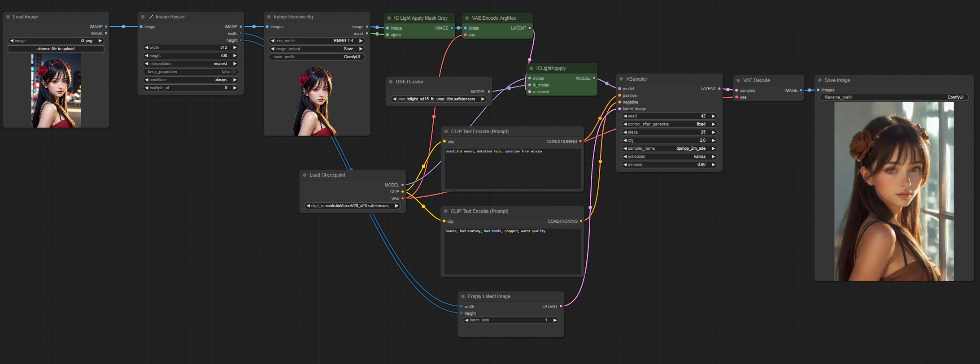Click the denoise value slider in KSampler

tap(668, 165)
